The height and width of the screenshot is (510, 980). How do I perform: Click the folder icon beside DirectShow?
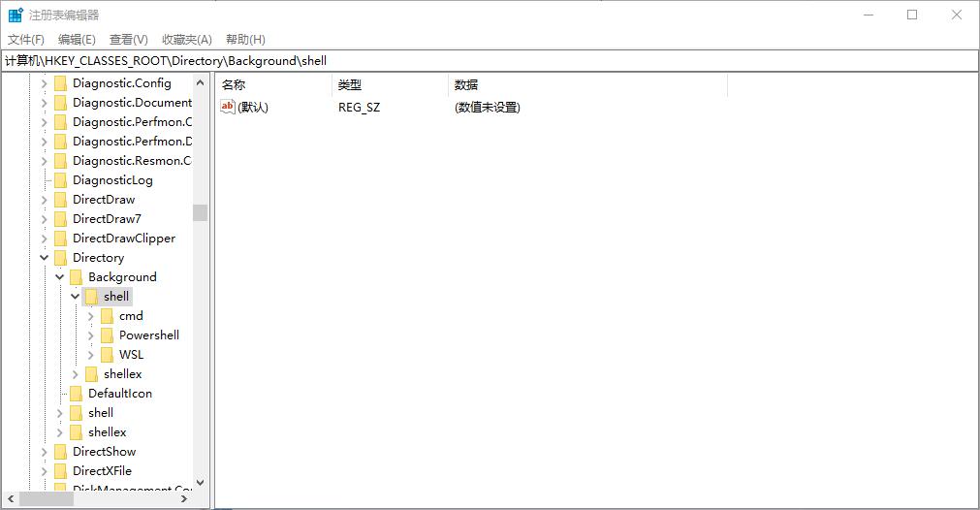coord(61,451)
